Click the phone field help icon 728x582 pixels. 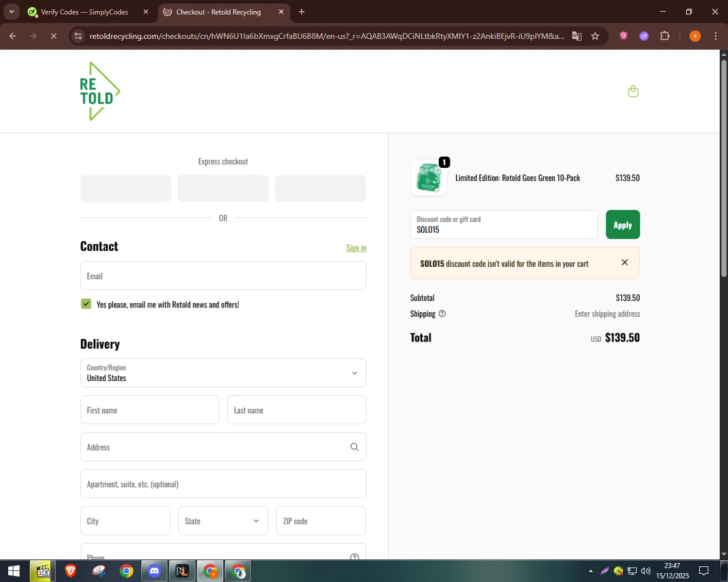tap(354, 557)
